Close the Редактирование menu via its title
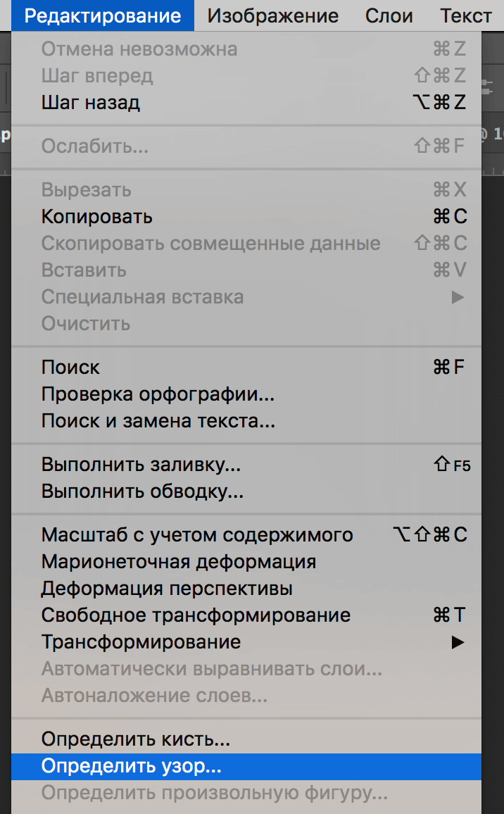The image size is (504, 814). pyautogui.click(x=103, y=15)
